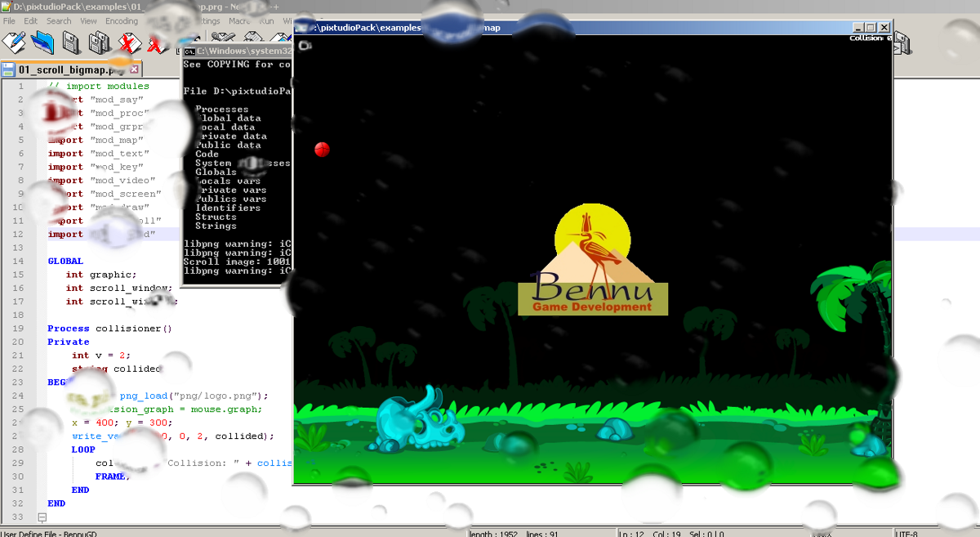Click the "int graphic;" declaration
Screen dimensions: 980x537
tap(102, 275)
